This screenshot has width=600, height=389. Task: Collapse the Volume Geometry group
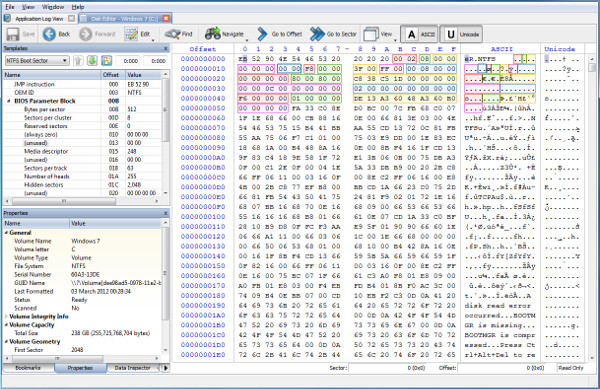(6, 342)
